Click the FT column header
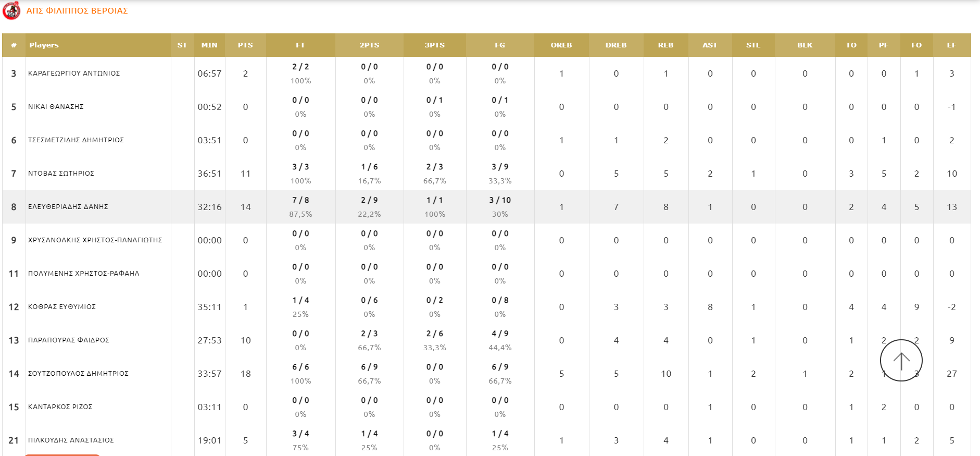980x456 pixels. pyautogui.click(x=300, y=45)
